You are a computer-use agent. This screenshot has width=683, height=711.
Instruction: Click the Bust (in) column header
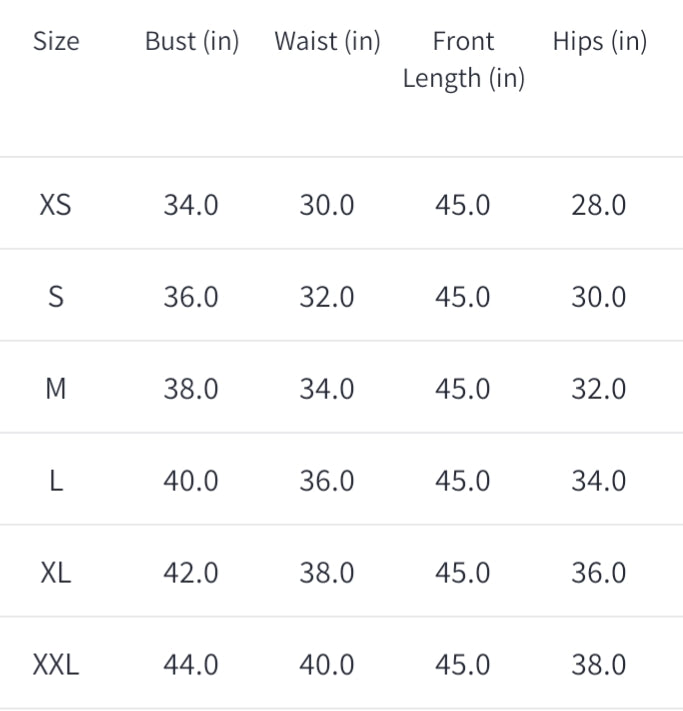pyautogui.click(x=192, y=42)
